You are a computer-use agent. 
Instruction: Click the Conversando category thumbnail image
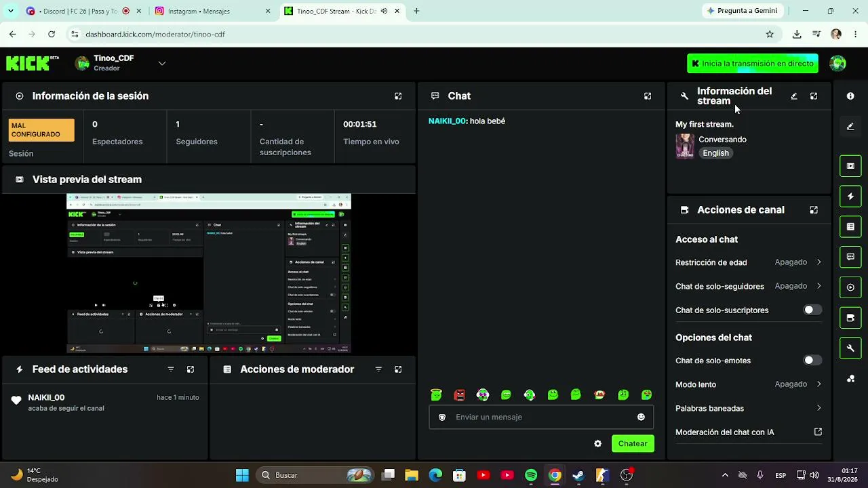point(685,146)
